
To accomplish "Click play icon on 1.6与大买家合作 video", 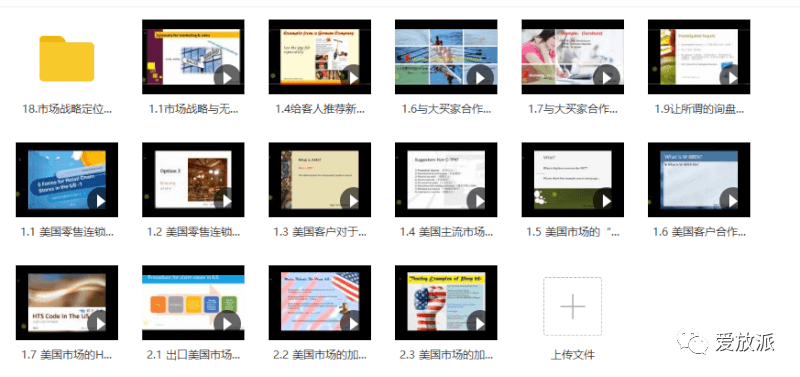I will tap(480, 78).
